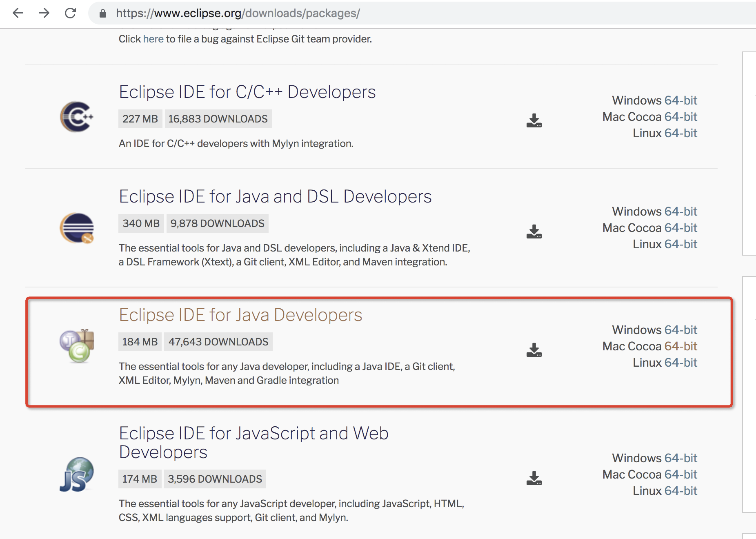Reload the page with the refresh icon
This screenshot has height=539, width=756.
[x=70, y=13]
